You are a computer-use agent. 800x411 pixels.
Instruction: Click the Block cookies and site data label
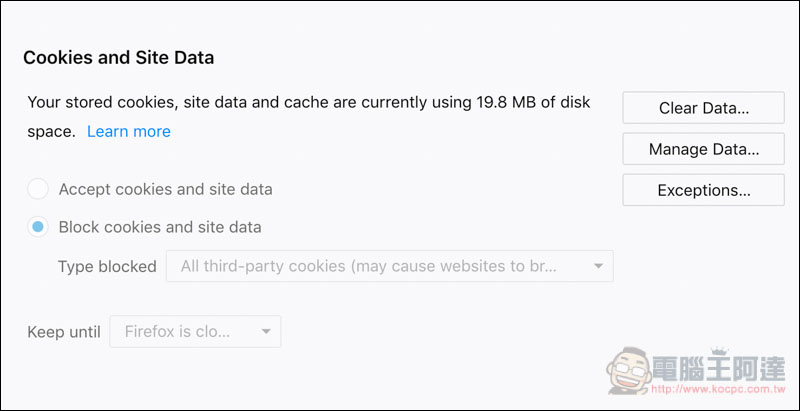pos(160,227)
